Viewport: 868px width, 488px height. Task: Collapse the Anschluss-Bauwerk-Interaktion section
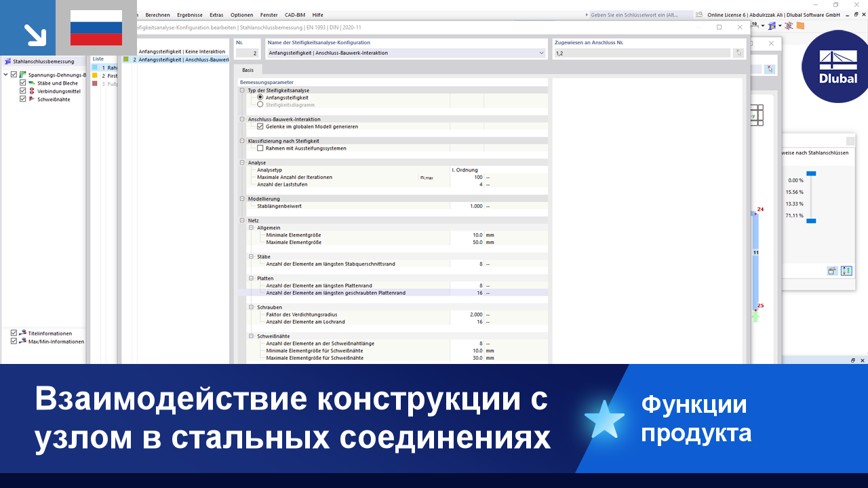tap(242, 119)
